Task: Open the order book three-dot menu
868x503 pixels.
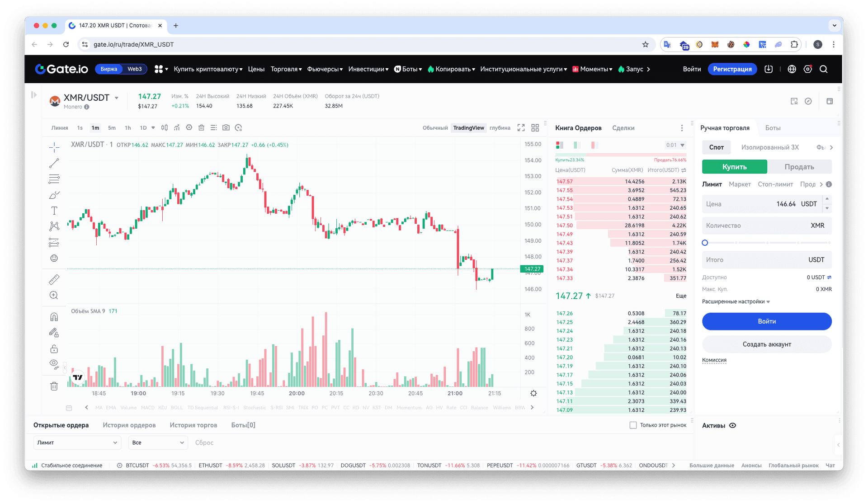Action: point(682,128)
